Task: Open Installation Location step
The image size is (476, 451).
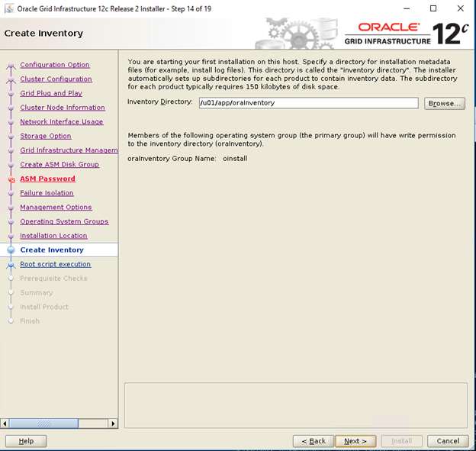Action: coord(53,236)
